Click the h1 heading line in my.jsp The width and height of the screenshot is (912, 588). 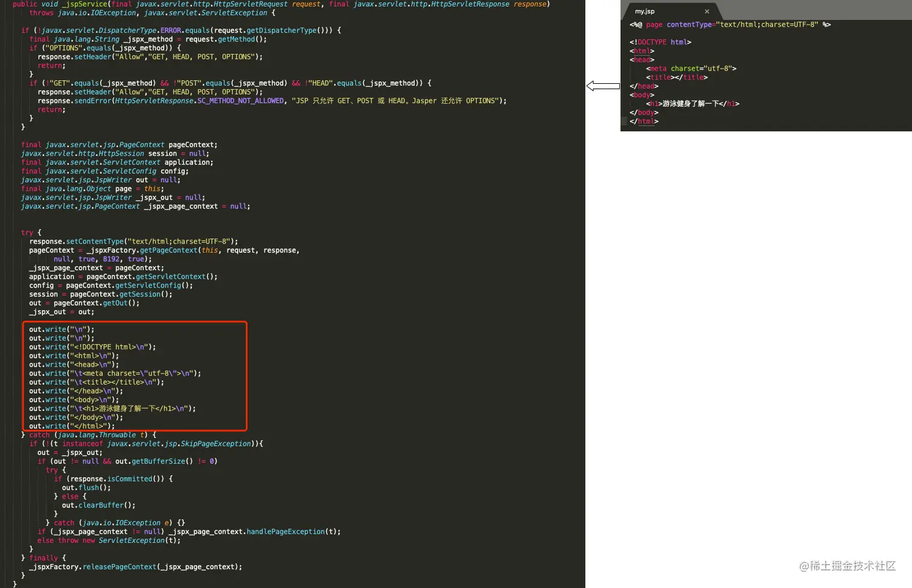point(692,104)
